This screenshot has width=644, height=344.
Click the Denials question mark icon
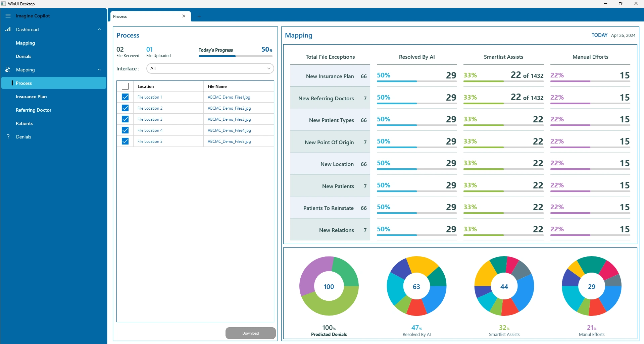click(x=8, y=136)
